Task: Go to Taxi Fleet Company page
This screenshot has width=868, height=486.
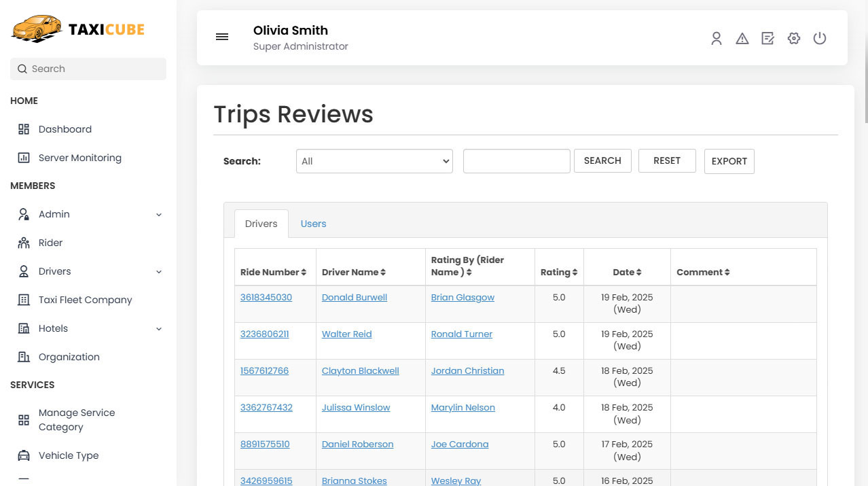Action: click(x=85, y=300)
